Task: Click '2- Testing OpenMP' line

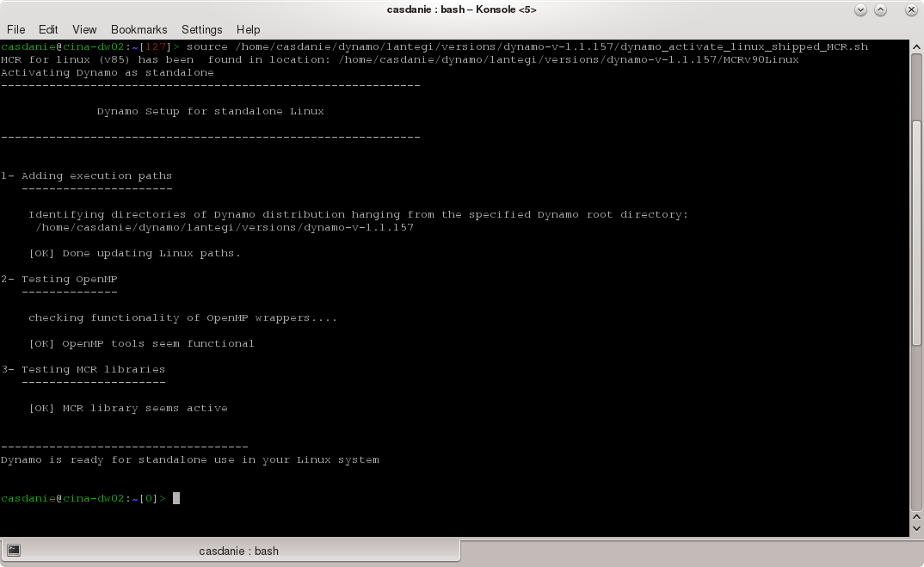Action: click(59, 279)
